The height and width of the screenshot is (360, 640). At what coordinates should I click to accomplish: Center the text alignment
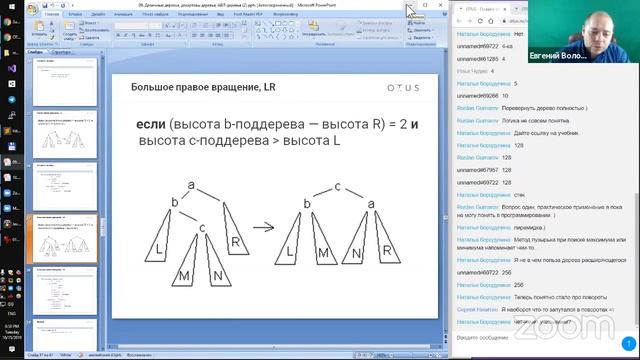pos(202,36)
